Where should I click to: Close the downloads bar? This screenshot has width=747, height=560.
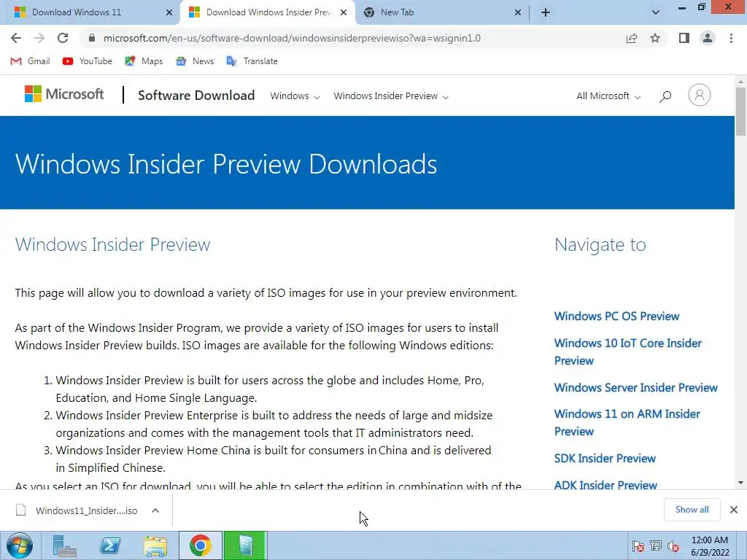(734, 510)
